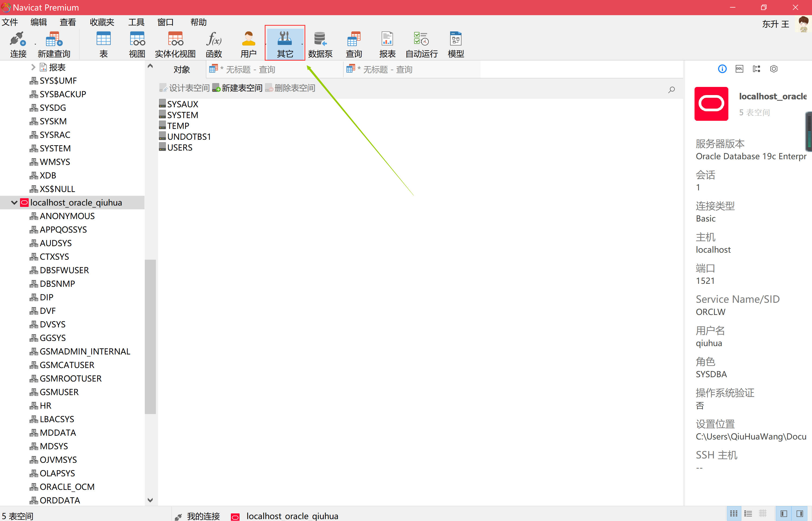Screen dimensions: 812x521
Task: Select the ANONYMOUS schema
Action: coord(62,216)
